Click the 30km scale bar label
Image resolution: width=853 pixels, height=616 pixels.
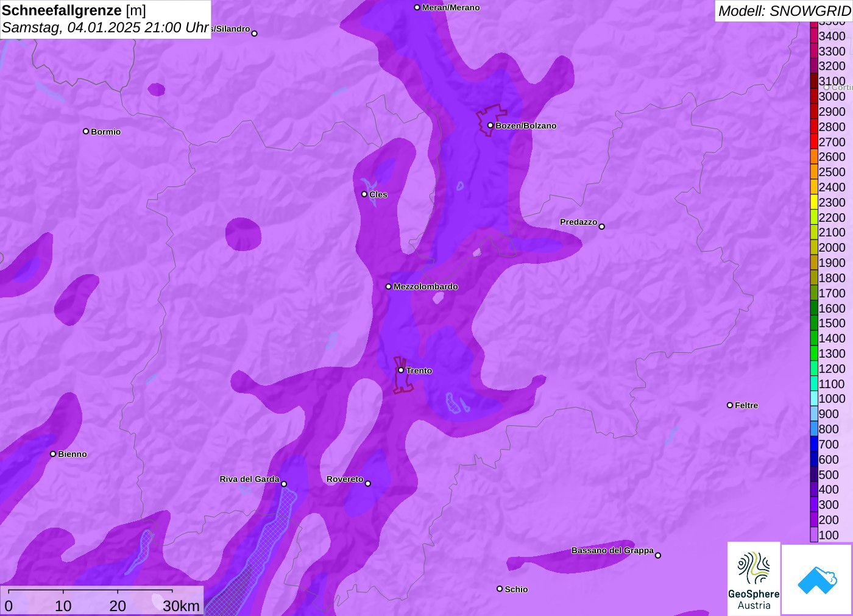point(181,606)
